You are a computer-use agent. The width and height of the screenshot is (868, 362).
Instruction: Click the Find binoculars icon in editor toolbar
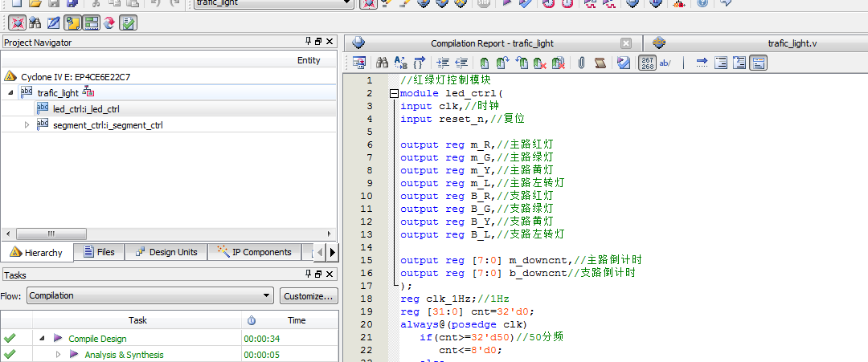click(x=383, y=63)
